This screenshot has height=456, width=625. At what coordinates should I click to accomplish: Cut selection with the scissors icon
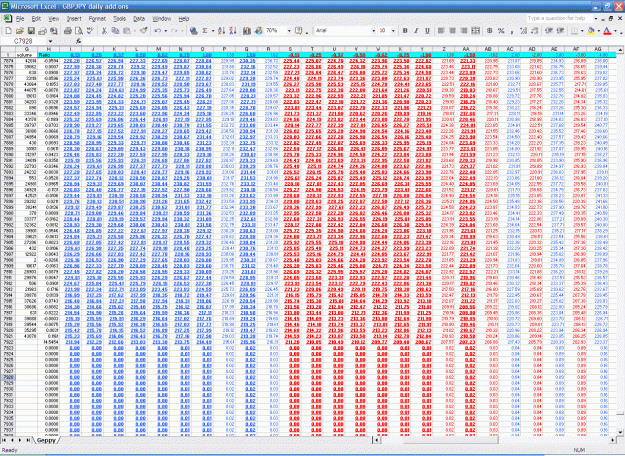point(104,31)
